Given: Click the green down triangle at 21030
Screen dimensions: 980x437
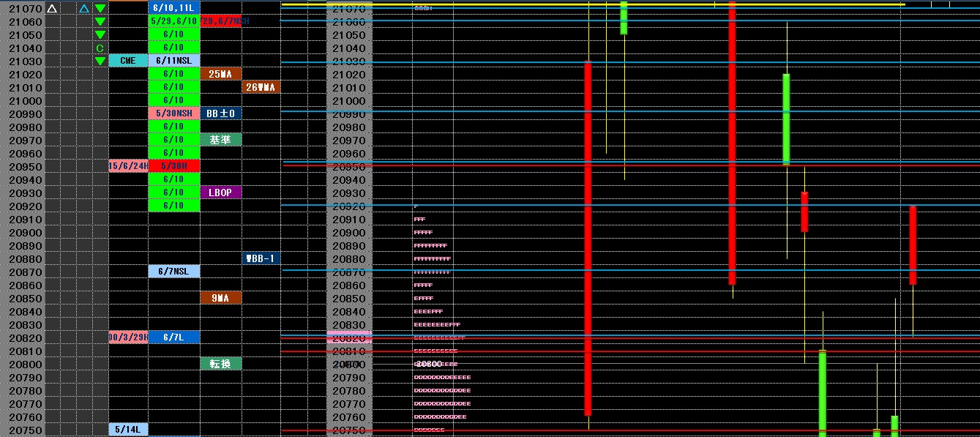Looking at the screenshot, I should coord(100,61).
